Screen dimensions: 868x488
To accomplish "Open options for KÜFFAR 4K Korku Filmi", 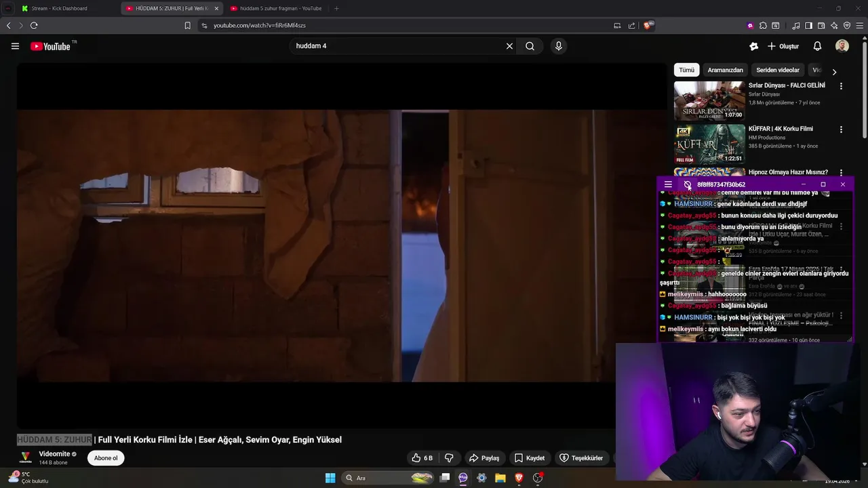I will click(841, 129).
